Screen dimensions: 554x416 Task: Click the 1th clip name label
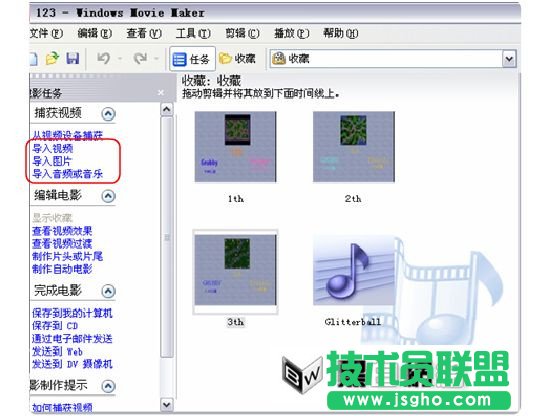click(236, 199)
